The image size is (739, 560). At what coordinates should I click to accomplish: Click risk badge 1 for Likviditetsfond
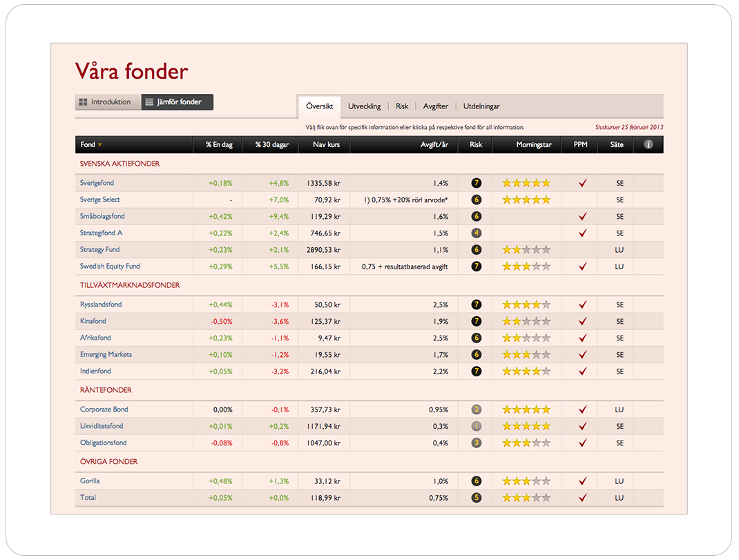coord(477,426)
